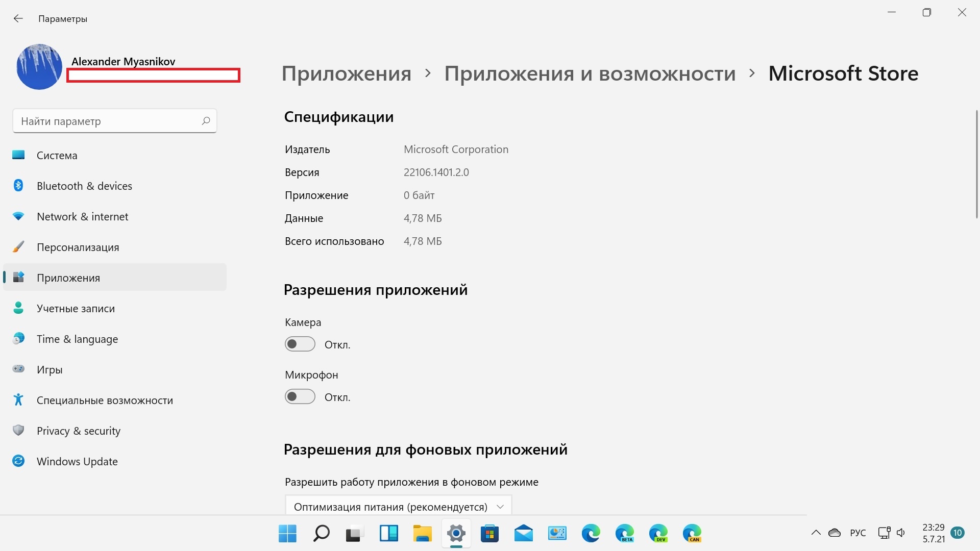The width and height of the screenshot is (980, 551).
Task: Click the magnifier icon in search box
Action: (206, 121)
